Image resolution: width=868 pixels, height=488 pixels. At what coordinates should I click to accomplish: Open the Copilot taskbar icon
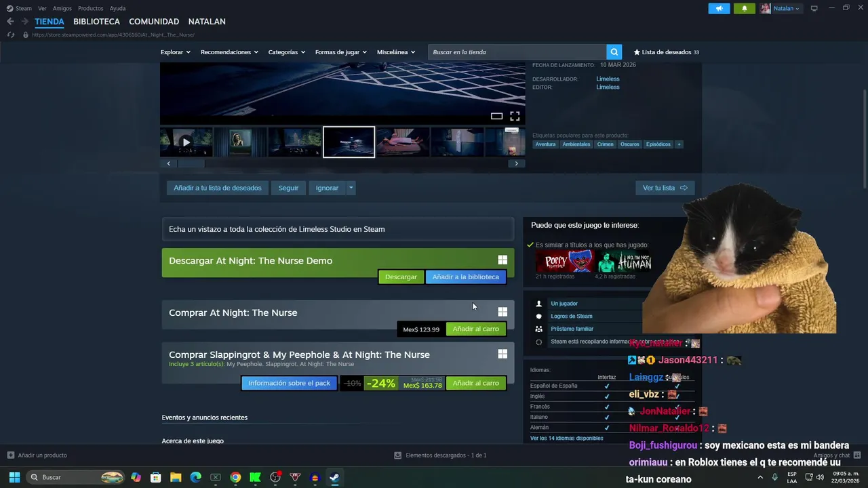pyautogui.click(x=136, y=477)
